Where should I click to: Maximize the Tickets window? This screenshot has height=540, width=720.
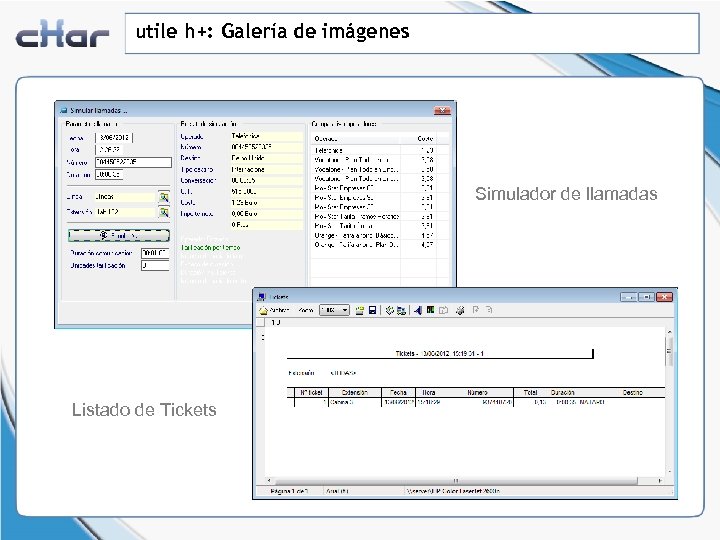point(647,297)
